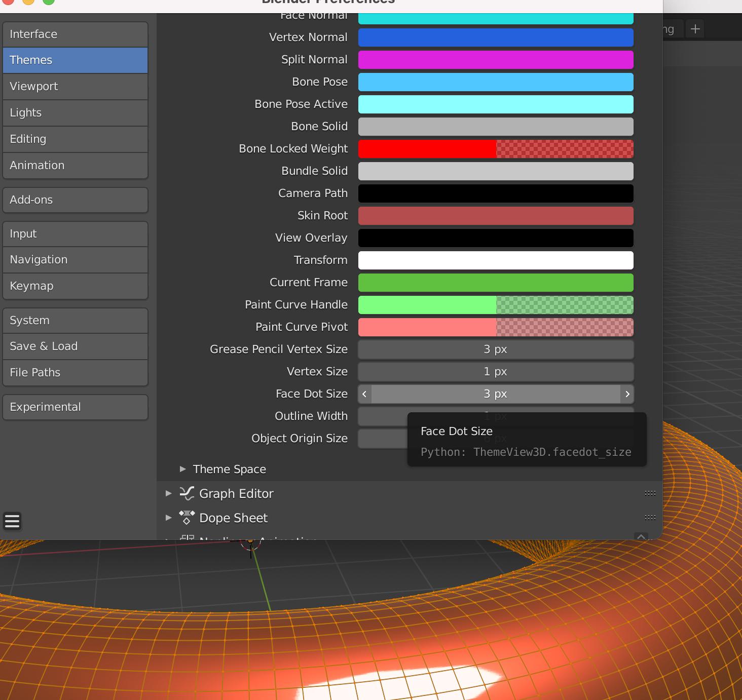Image resolution: width=742 pixels, height=700 pixels.
Task: Click the right arrow on Face Dot Size
Action: pyautogui.click(x=627, y=394)
